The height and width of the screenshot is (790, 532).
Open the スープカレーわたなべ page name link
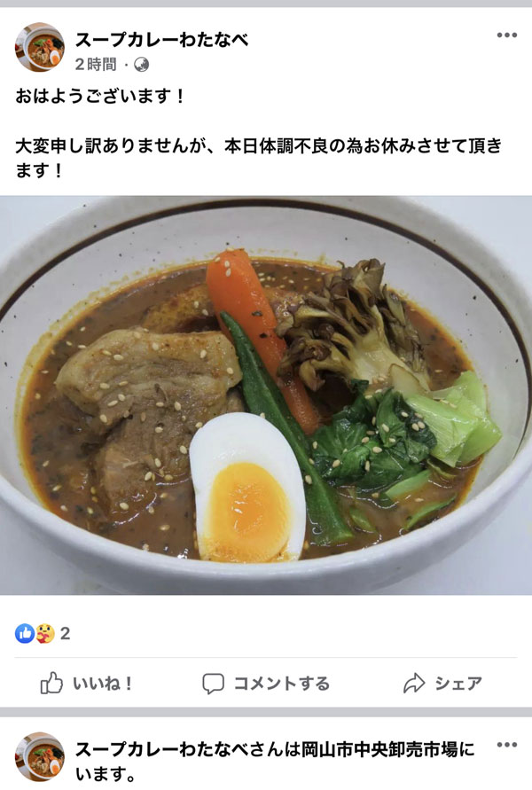[161, 39]
